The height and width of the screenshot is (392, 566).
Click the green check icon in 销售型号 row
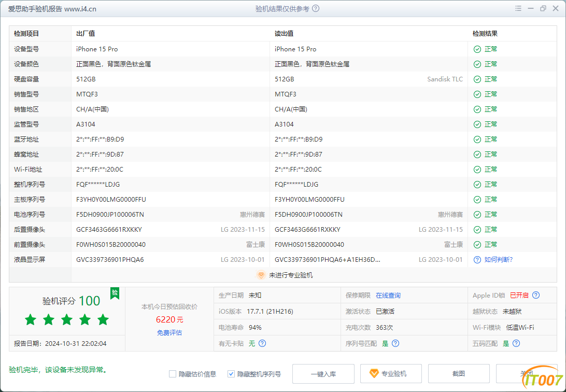pyautogui.click(x=477, y=94)
